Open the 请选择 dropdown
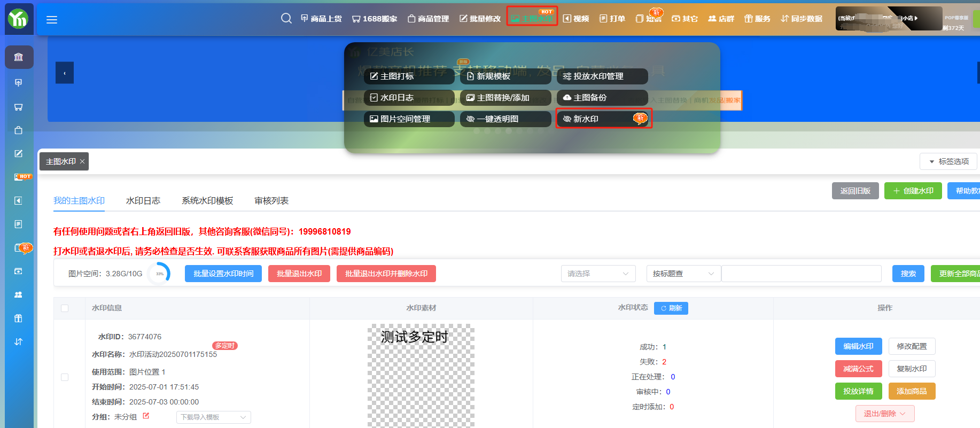The width and height of the screenshot is (980, 428). (598, 274)
